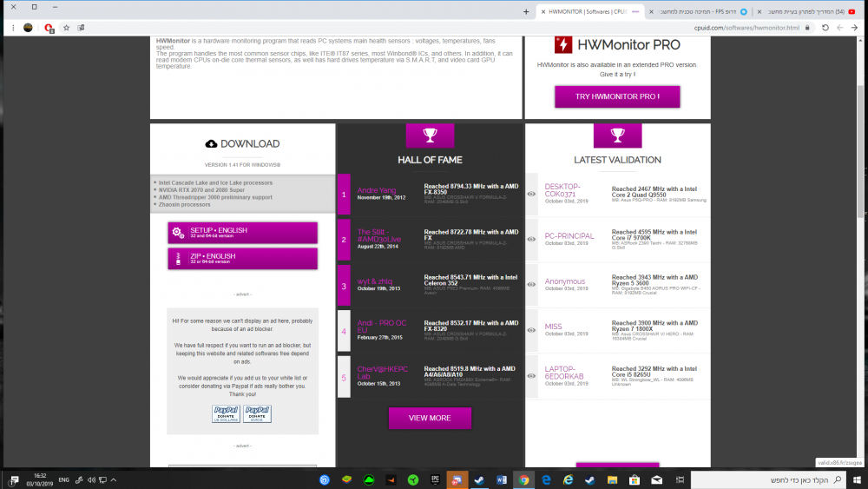Switch to the FPS forum tab
This screenshot has width=868, height=489.
coord(699,11)
